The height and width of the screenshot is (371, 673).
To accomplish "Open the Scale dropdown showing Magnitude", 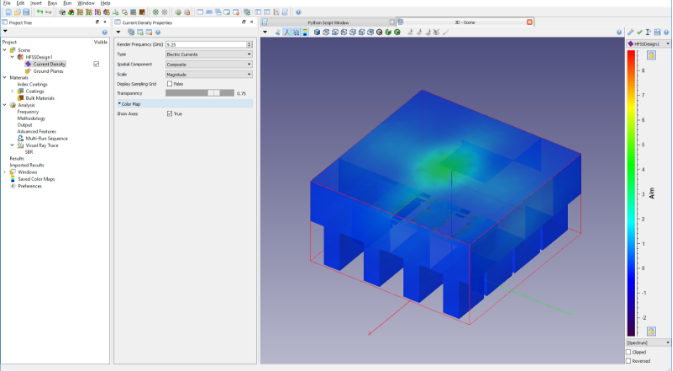I will (x=209, y=74).
